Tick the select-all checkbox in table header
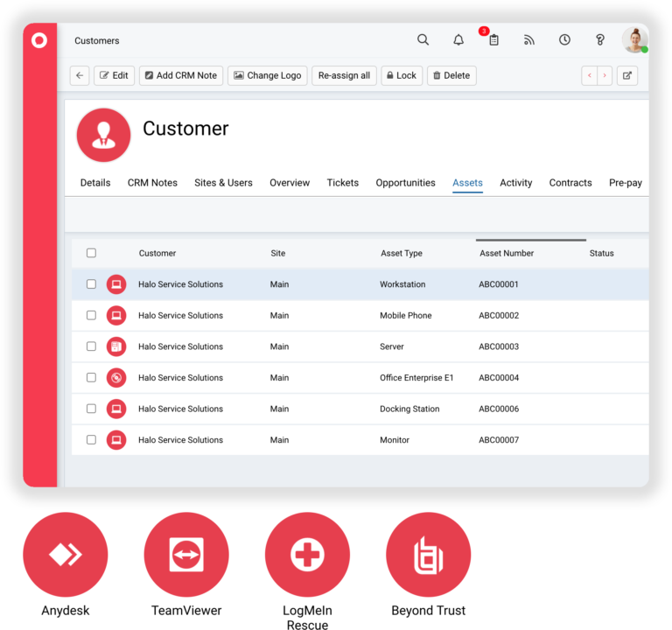 pyautogui.click(x=91, y=253)
